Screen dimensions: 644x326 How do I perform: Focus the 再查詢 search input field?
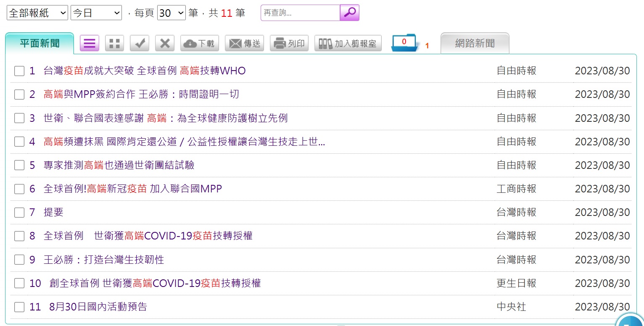[x=300, y=13]
